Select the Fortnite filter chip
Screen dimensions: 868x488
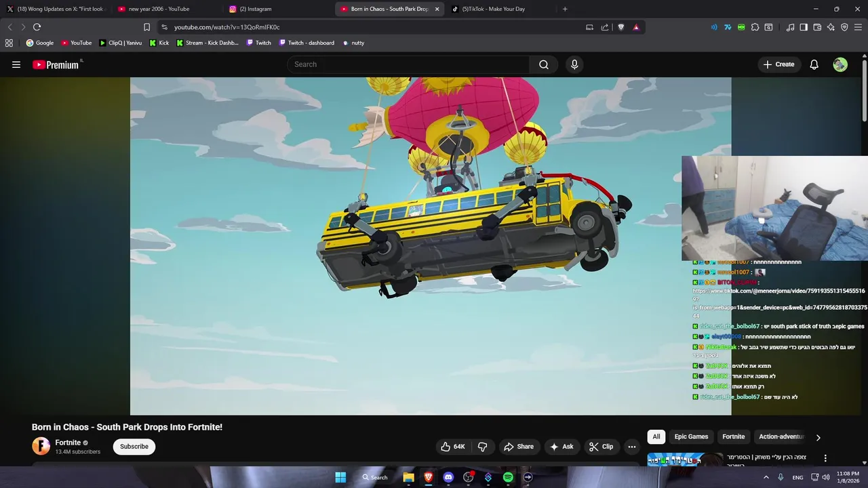click(733, 436)
